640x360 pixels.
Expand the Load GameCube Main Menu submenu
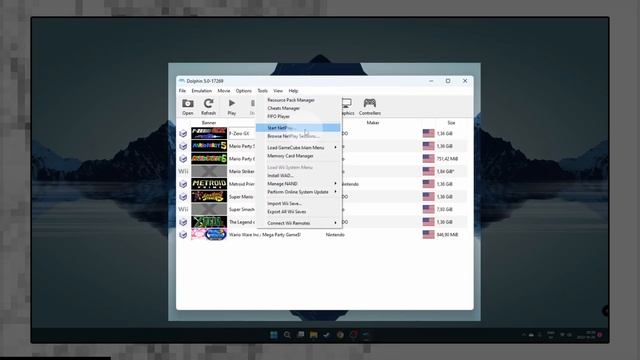coord(298,148)
